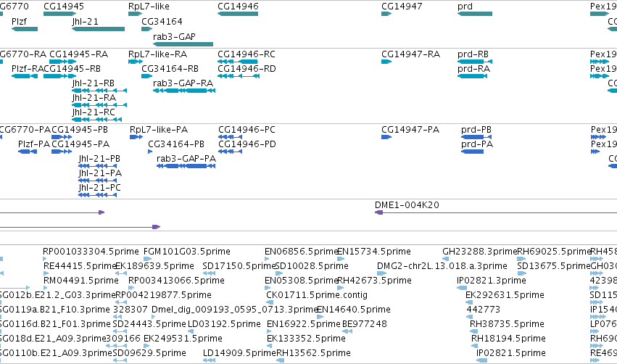Click the rab3-GAP-PA coding glyph
This screenshot has width=617, height=364.
186,166
